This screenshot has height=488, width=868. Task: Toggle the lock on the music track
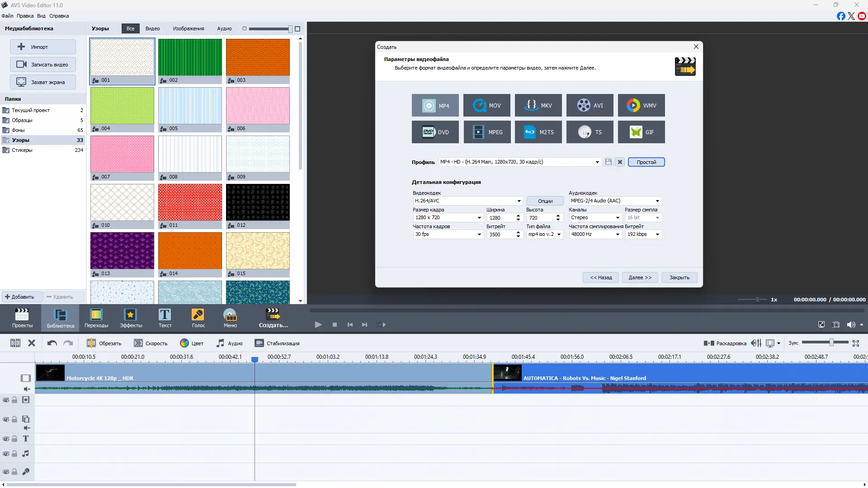tap(14, 454)
